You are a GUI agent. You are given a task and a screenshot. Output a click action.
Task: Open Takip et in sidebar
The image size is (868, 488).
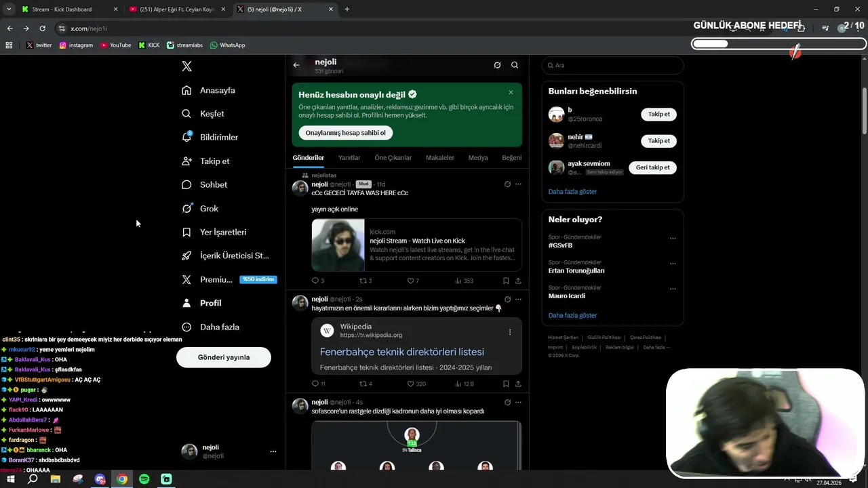205,161
